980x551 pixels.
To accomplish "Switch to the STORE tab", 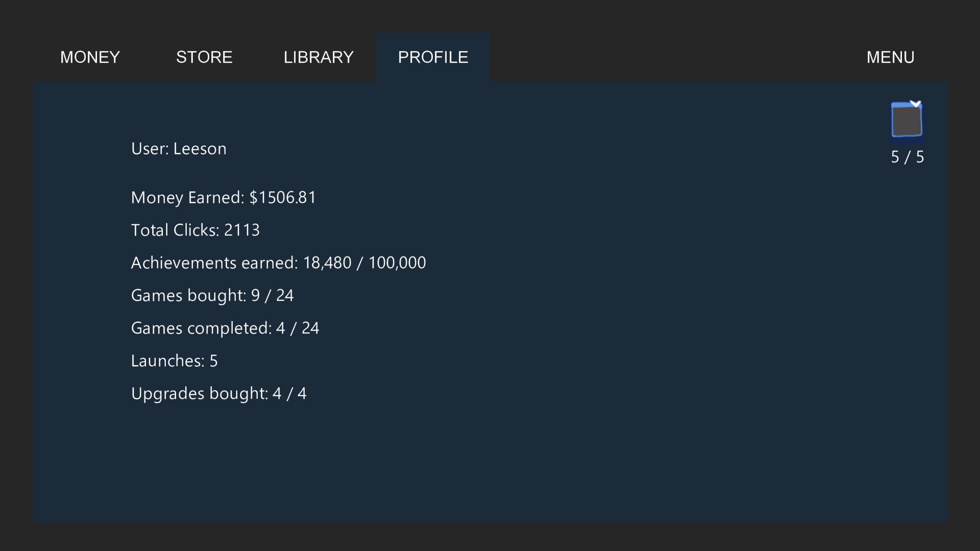I will point(204,57).
